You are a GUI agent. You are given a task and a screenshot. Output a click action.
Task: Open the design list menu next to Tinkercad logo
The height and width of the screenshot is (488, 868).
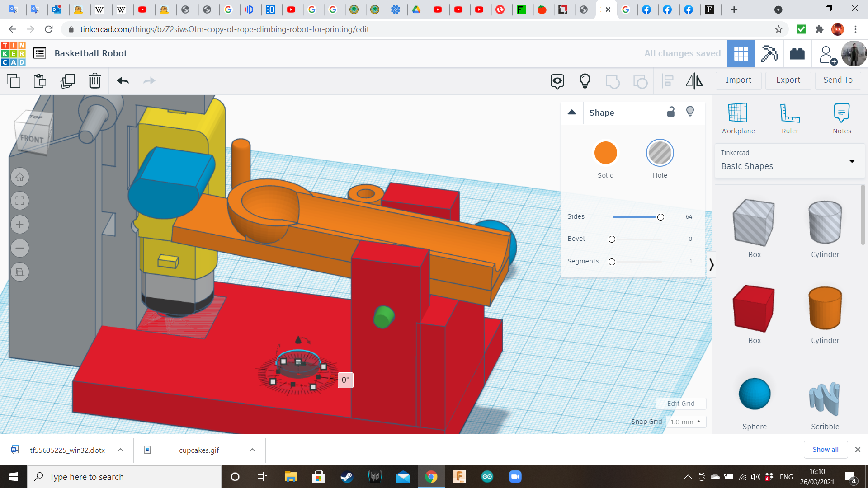pyautogui.click(x=40, y=53)
